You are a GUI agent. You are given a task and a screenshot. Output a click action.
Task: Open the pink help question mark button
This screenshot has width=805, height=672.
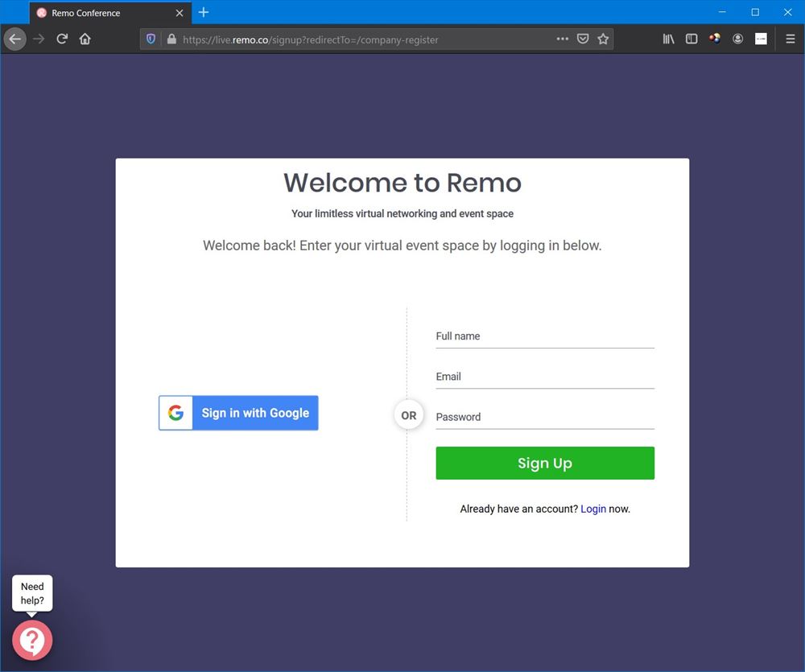click(x=32, y=640)
